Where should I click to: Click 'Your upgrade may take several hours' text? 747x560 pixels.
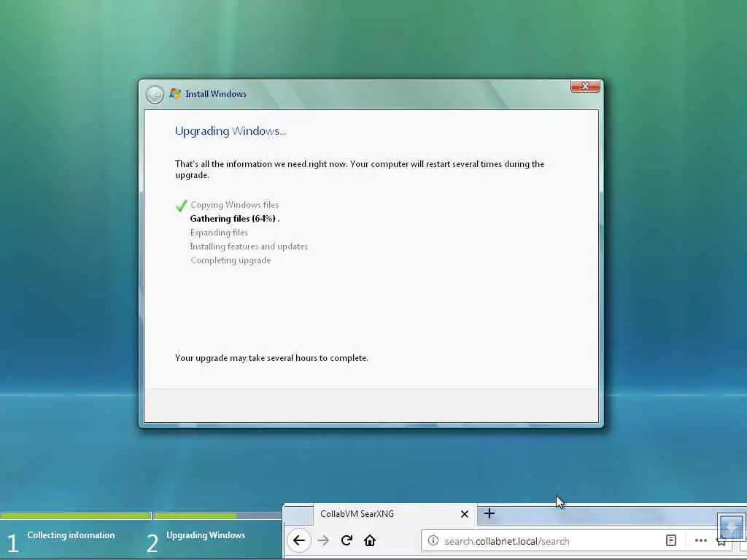(271, 357)
